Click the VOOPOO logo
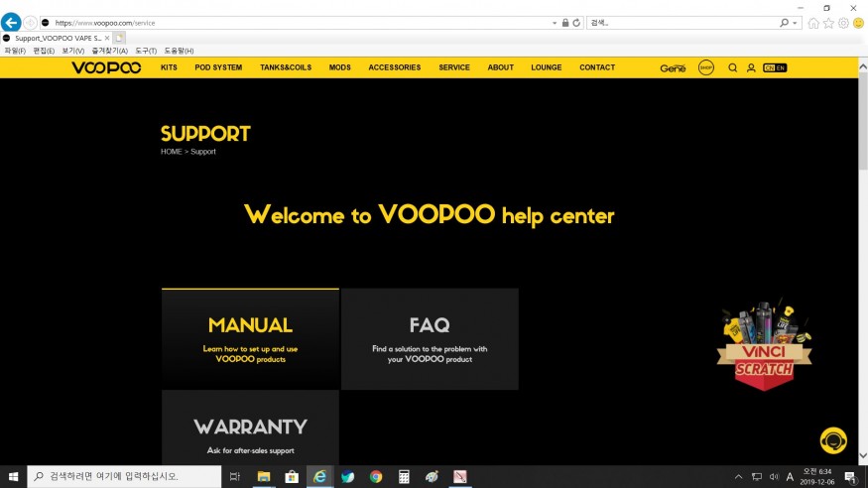868x488 pixels. [106, 67]
